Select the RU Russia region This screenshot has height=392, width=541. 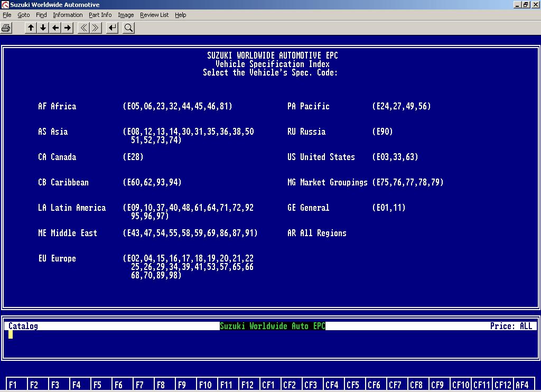click(306, 132)
